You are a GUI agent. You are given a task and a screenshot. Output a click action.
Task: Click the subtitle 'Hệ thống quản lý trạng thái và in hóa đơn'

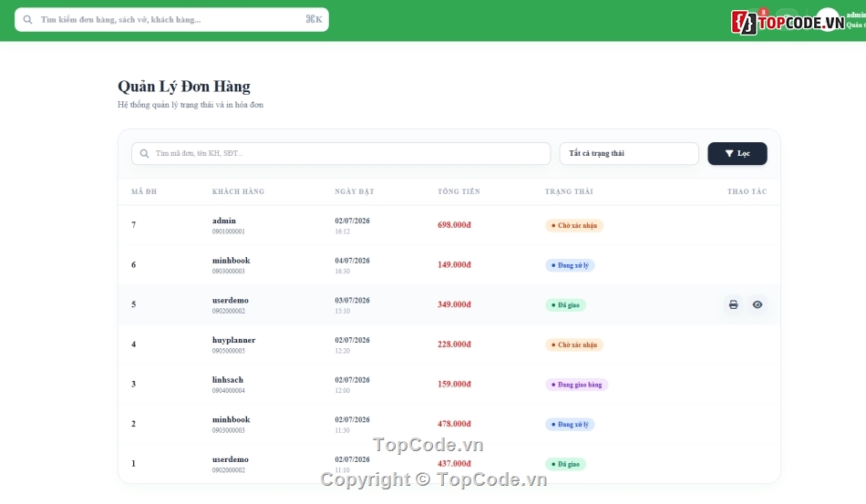click(191, 104)
